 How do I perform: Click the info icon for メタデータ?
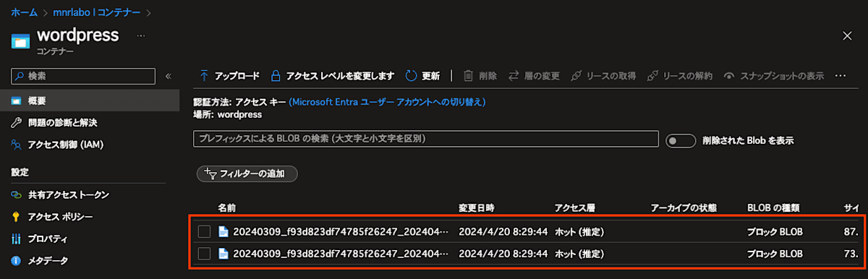point(16,260)
